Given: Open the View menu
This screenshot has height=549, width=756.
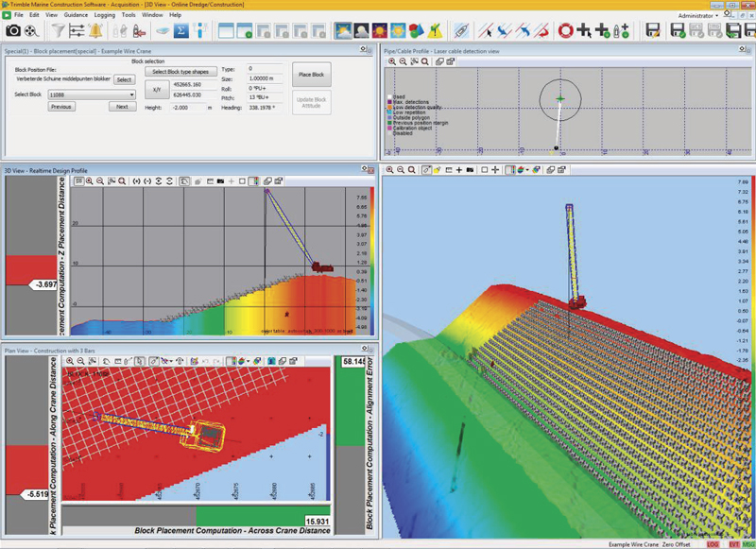Looking at the screenshot, I should click(x=52, y=15).
